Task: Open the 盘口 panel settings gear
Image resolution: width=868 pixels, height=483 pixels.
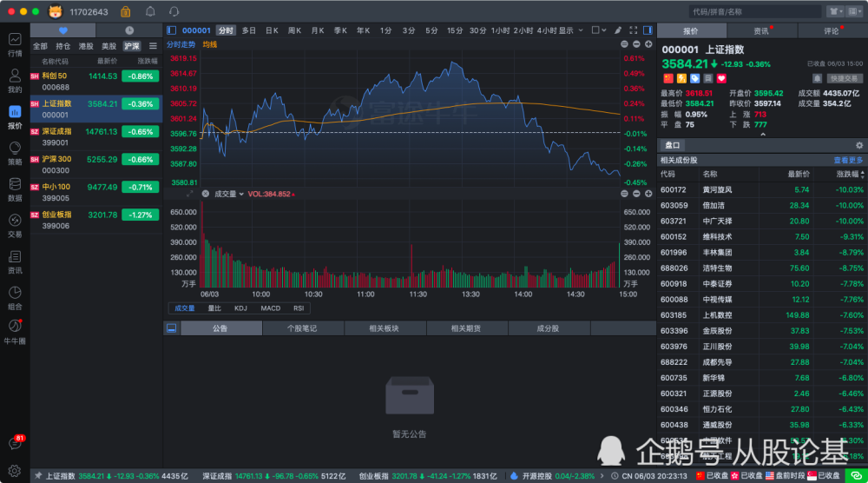Action: pos(859,145)
